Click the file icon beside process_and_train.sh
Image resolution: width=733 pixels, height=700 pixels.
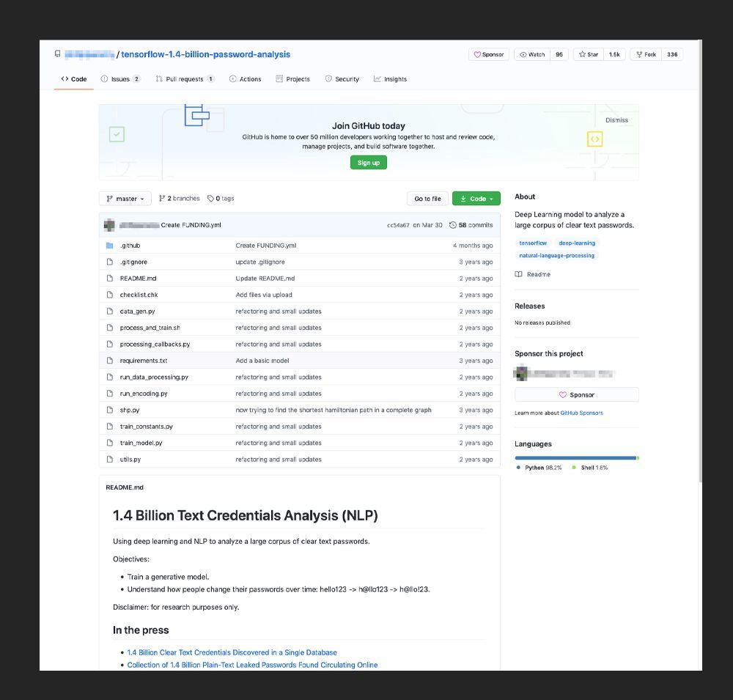(x=110, y=328)
